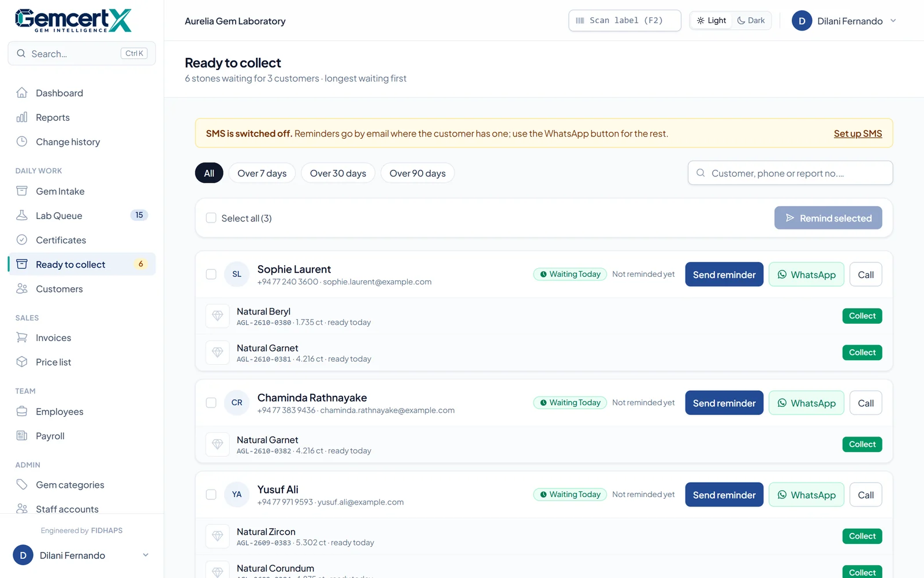
Task: Open WhatsApp for Chaminda Rathnayake
Action: point(806,403)
